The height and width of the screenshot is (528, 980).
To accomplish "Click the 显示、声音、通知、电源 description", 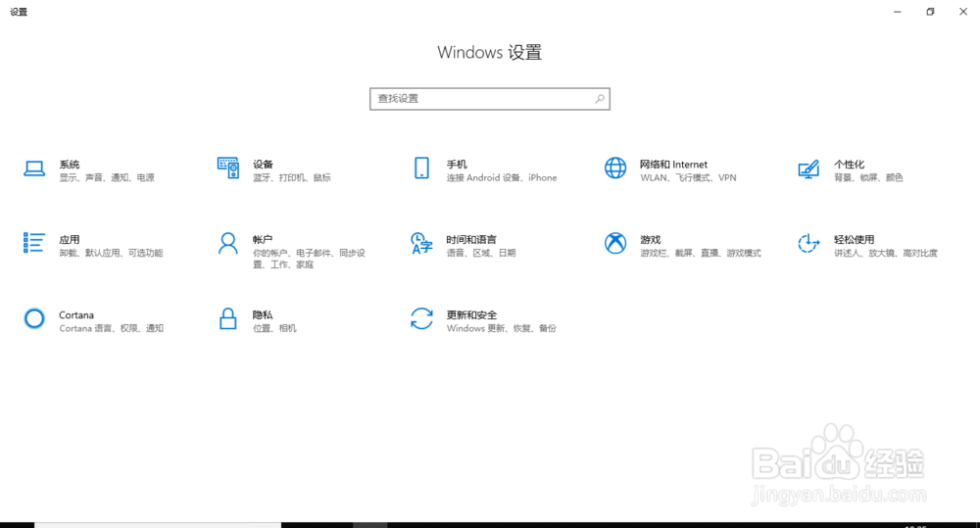I will [x=107, y=178].
